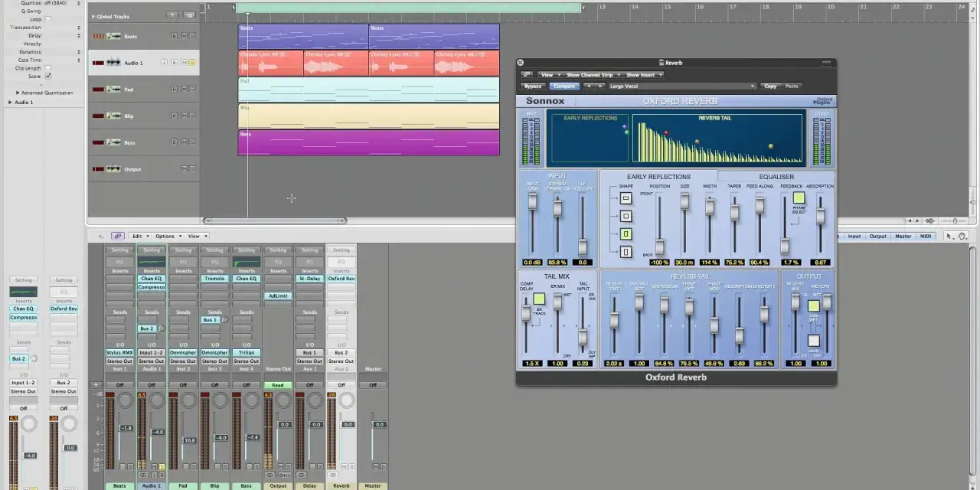Image resolution: width=980 pixels, height=490 pixels.
Task: Toggle solo on Audio 1 mixer channel
Action: [162, 466]
